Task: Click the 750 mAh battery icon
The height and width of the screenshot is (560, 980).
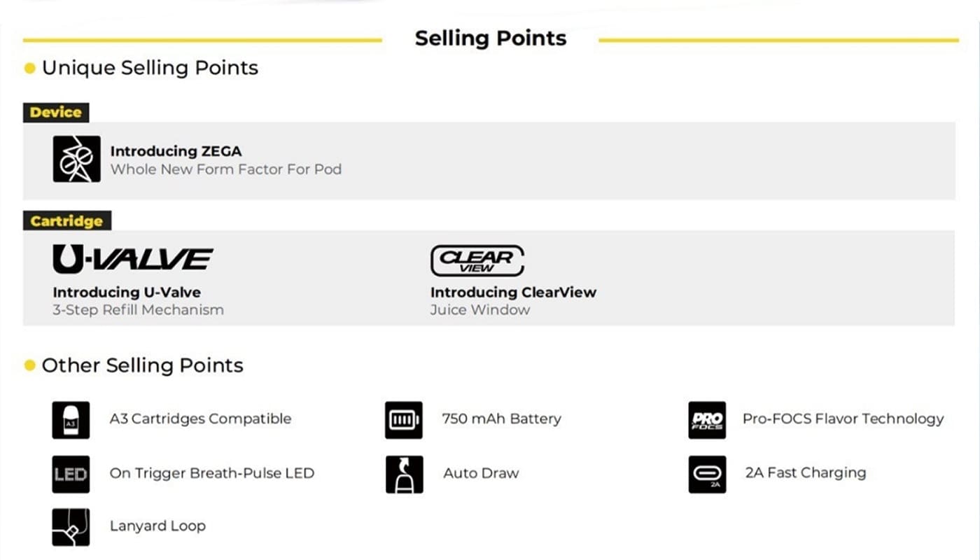Action: 404,420
